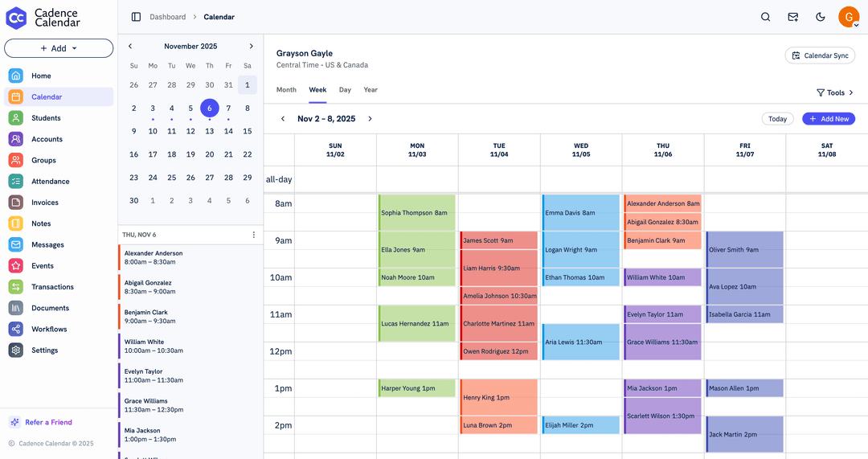Viewport: 868px width, 459px height.
Task: Open the user avatar G menu
Action: [x=849, y=17]
